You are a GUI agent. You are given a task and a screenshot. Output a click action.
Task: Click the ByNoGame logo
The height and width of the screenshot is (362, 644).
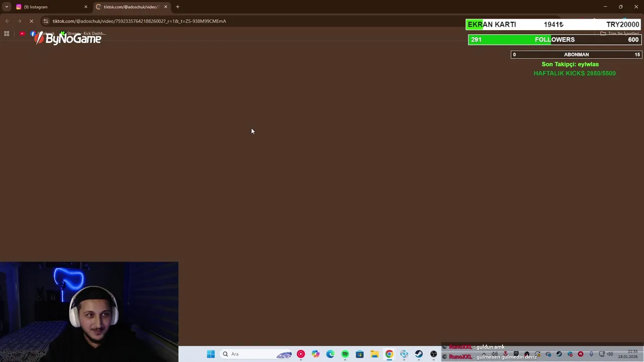68,39
